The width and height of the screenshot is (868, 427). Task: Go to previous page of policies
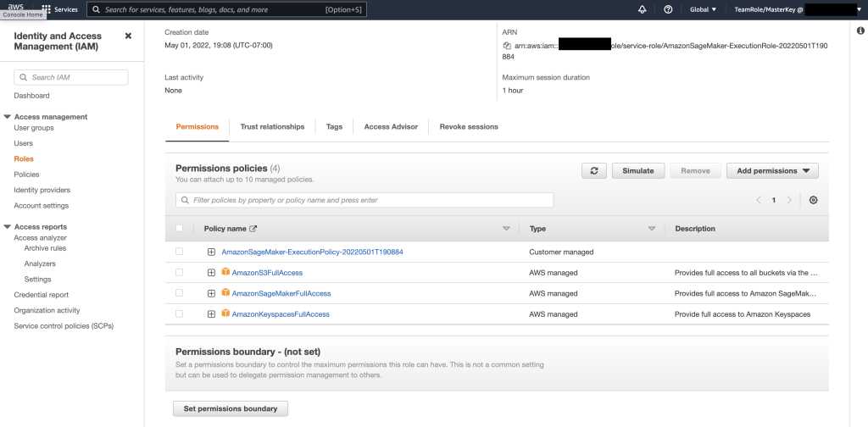759,200
